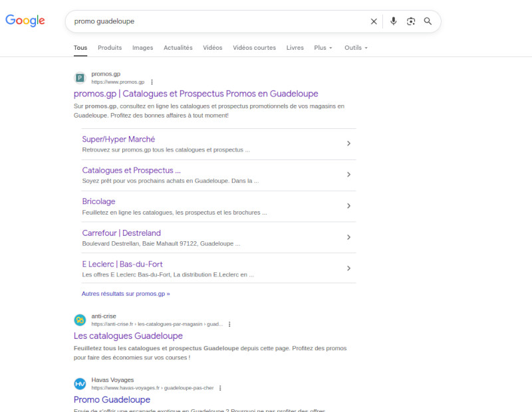Expand the Bricolage sitelink chevron
532x412 pixels.
[x=348, y=206]
